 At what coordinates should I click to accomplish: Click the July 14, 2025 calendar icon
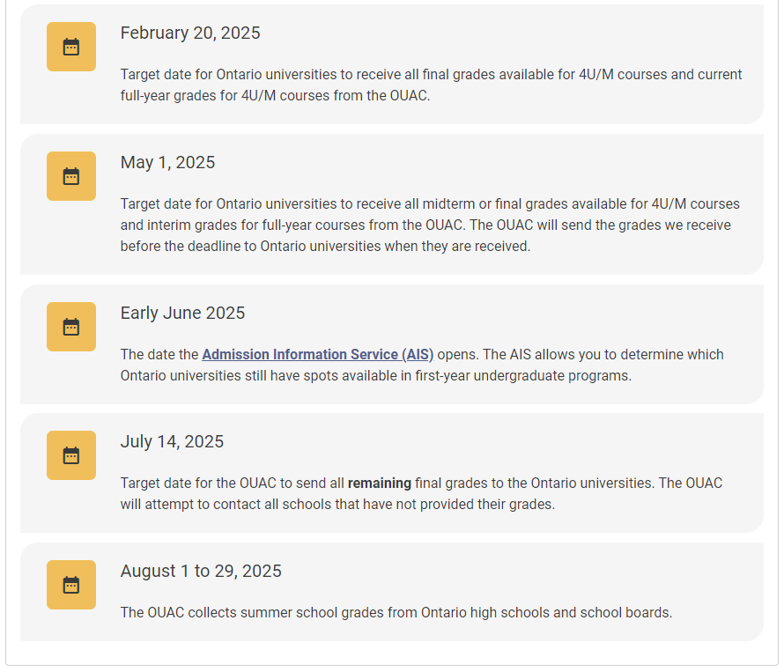pos(70,455)
